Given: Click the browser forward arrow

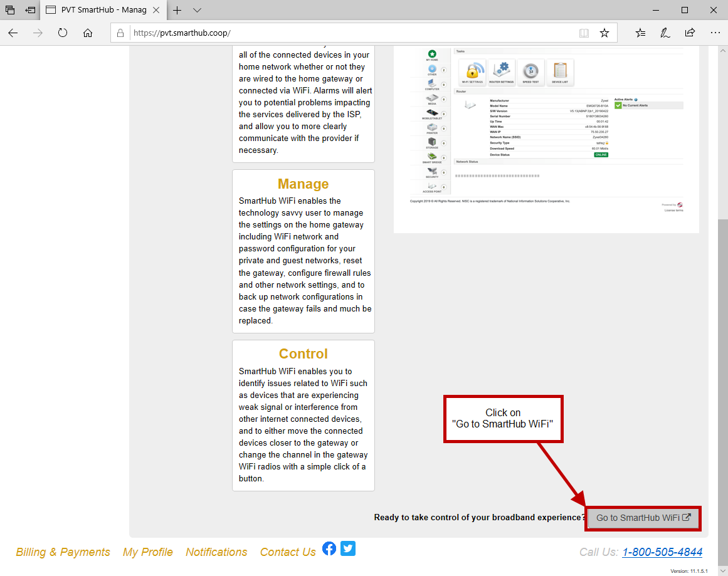Looking at the screenshot, I should [38, 33].
